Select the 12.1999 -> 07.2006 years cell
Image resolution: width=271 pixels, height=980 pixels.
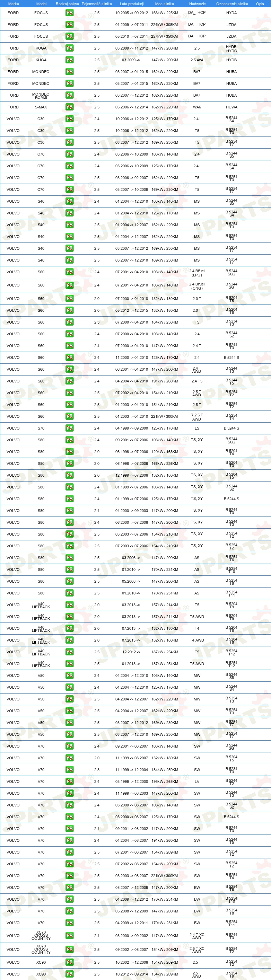pos(132,476)
